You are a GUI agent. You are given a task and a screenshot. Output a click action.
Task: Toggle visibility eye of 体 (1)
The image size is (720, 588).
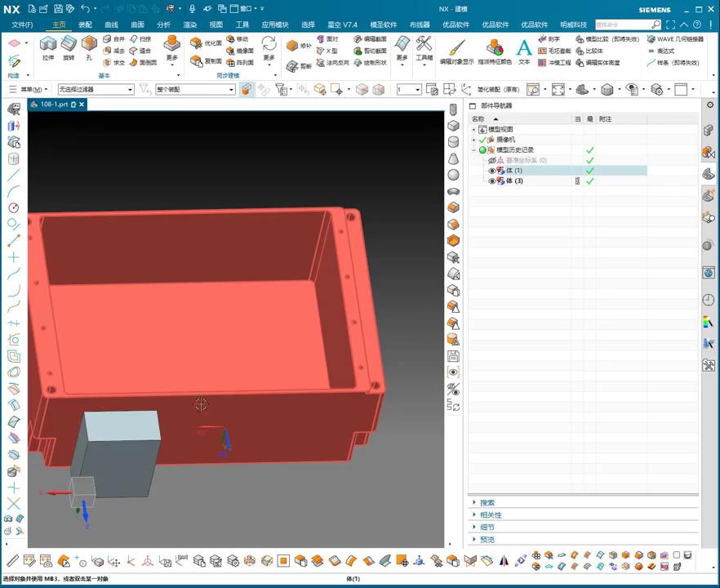(x=492, y=171)
